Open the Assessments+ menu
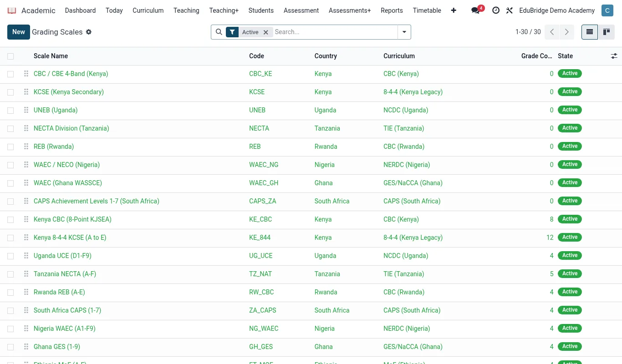This screenshot has width=622, height=364. tap(350, 10)
